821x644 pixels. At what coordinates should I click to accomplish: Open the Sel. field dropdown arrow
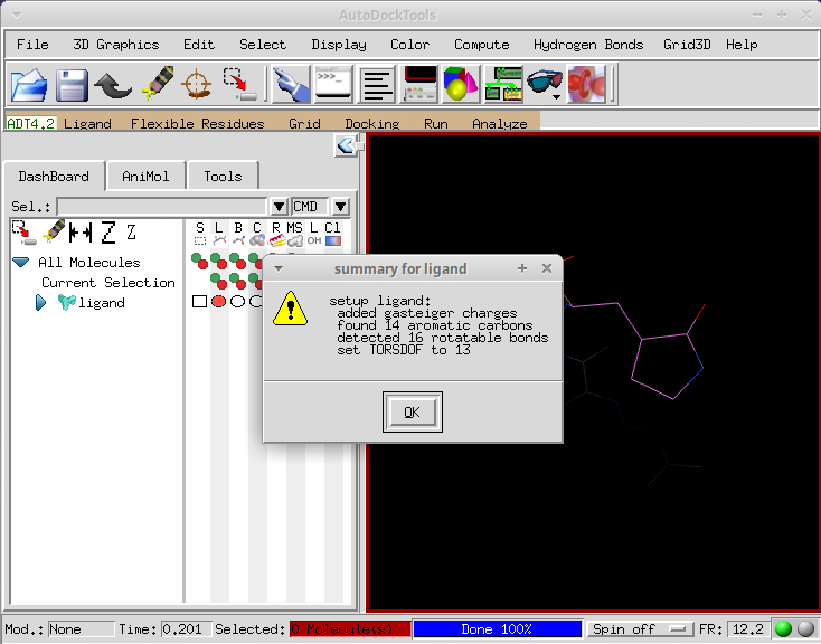click(279, 207)
